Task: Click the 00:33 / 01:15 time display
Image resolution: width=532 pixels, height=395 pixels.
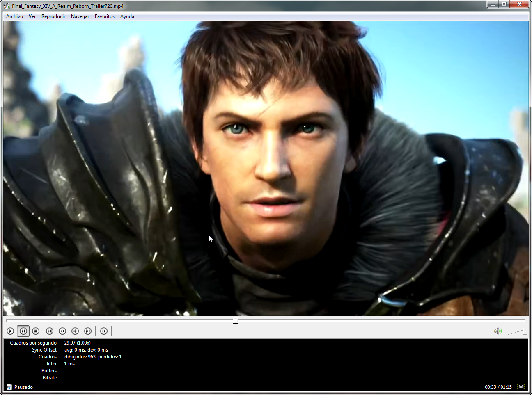Action: tap(498, 387)
